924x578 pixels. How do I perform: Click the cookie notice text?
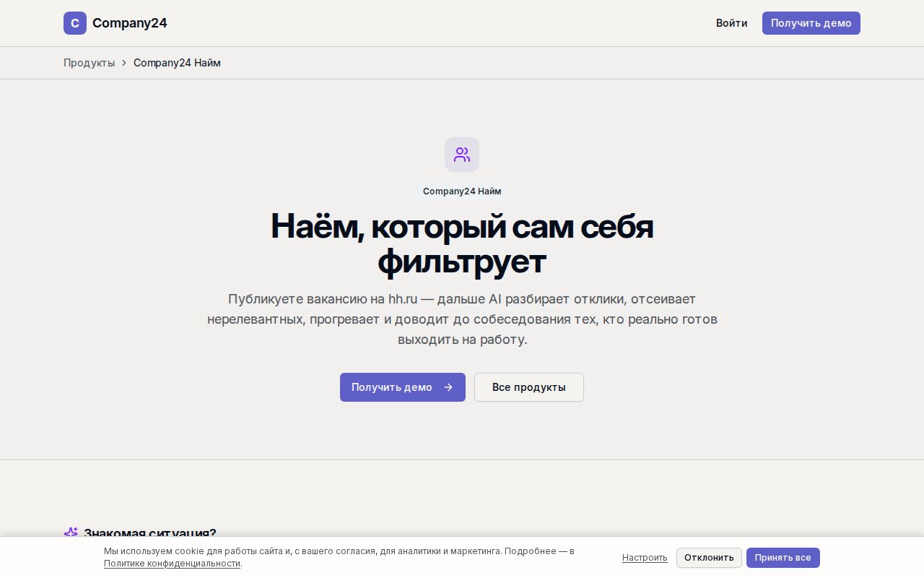pos(339,557)
